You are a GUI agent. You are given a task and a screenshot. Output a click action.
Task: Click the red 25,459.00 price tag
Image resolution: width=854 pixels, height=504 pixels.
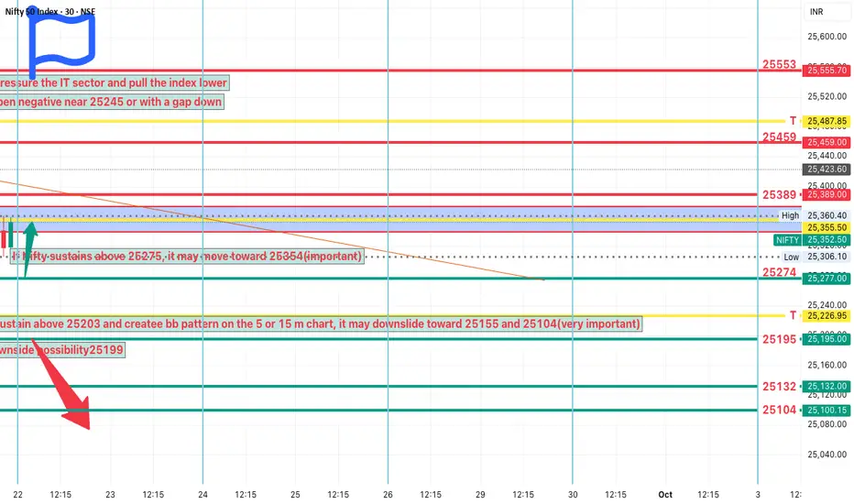coord(827,142)
